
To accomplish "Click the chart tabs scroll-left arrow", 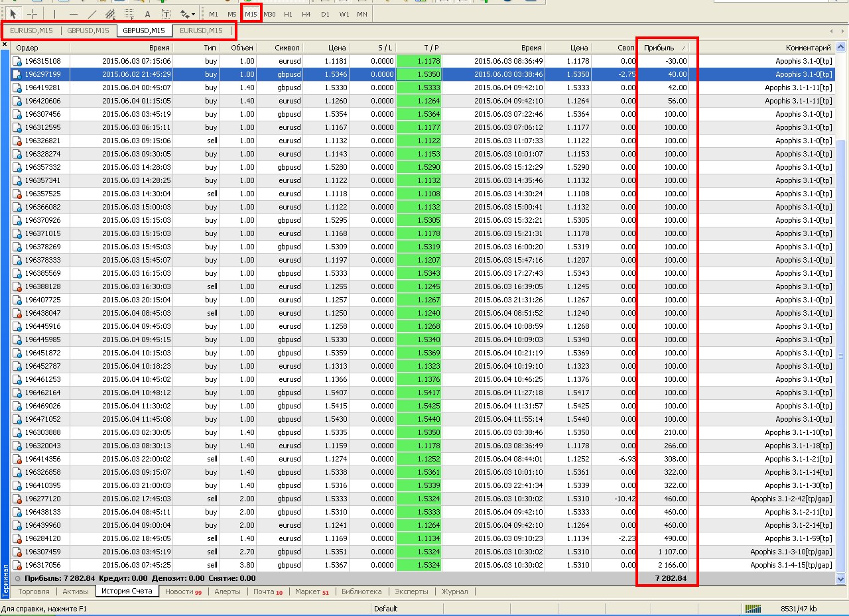I will [832, 31].
